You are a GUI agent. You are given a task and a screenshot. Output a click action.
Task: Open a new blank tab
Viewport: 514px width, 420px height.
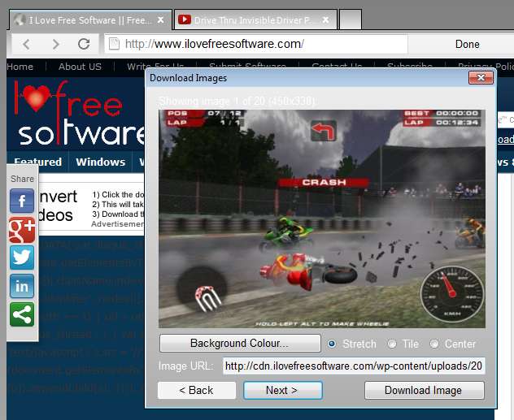click(351, 19)
